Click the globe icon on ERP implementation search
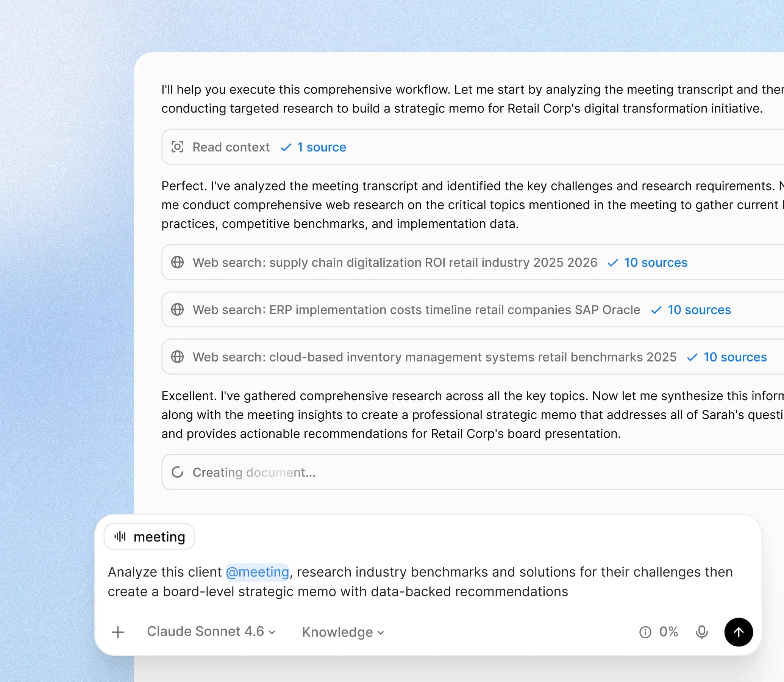The image size is (784, 682). (177, 310)
